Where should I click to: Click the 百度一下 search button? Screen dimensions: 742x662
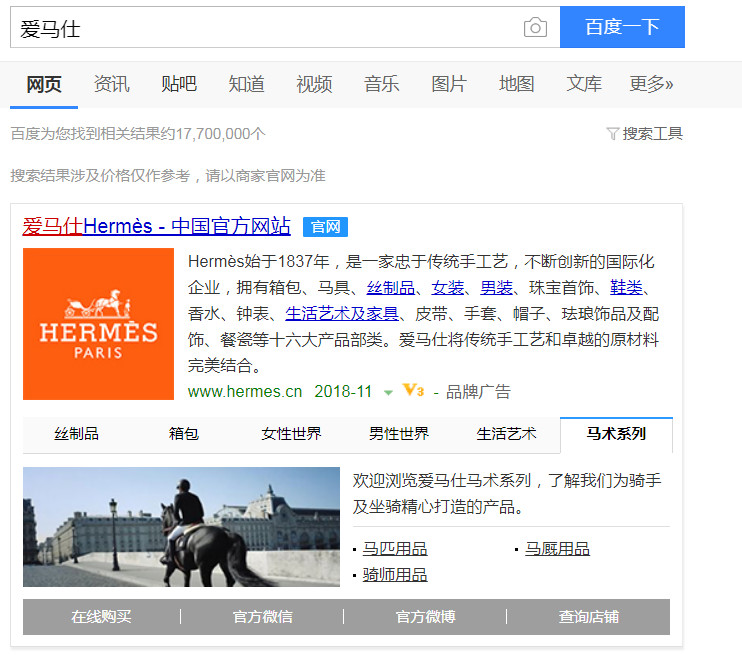point(622,27)
